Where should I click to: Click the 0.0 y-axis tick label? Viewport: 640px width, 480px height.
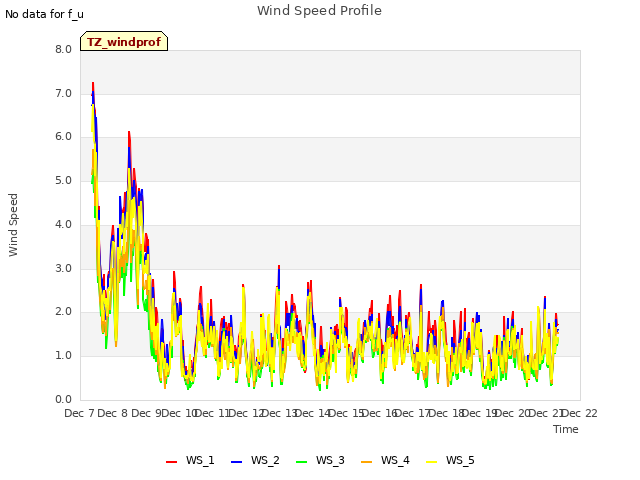point(63,399)
